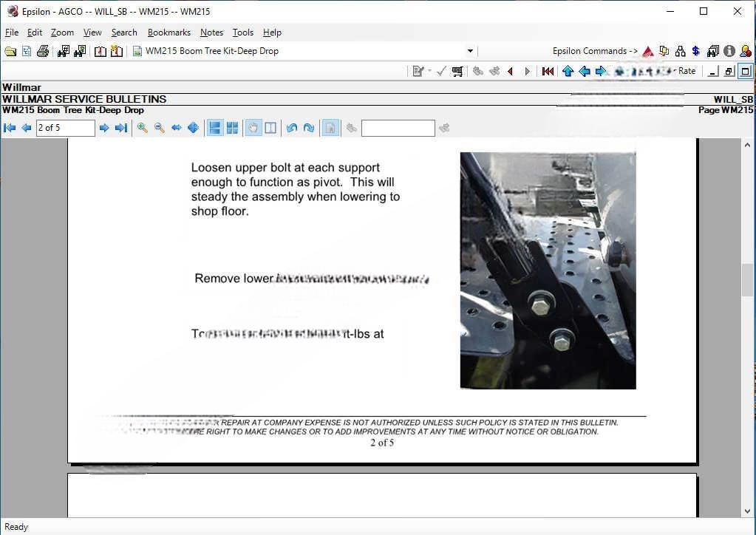Click the dollar sign Epsilon Commands icon
The image size is (756, 535).
coord(695,51)
